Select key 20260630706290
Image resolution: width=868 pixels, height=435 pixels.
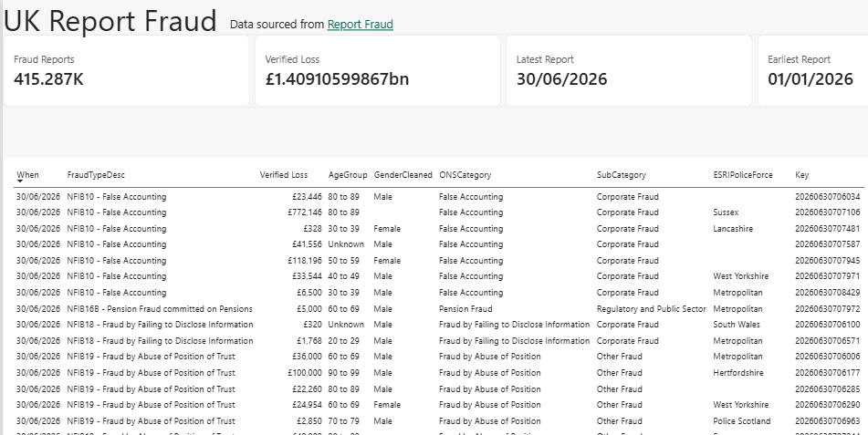coord(828,405)
